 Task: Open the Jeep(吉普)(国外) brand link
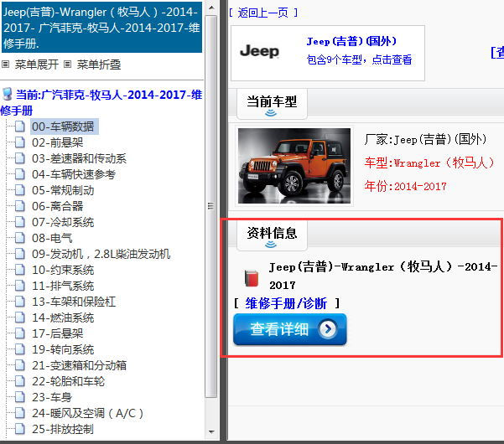tap(351, 41)
